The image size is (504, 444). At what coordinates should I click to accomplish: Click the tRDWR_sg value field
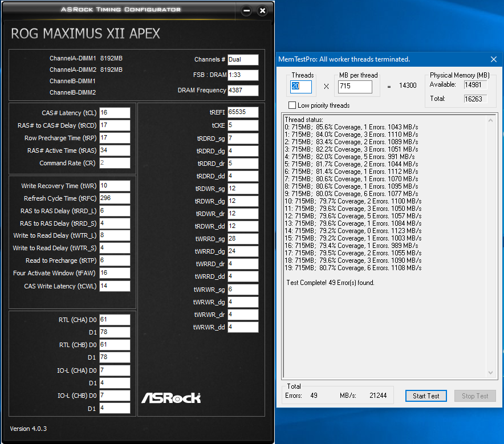click(x=243, y=189)
